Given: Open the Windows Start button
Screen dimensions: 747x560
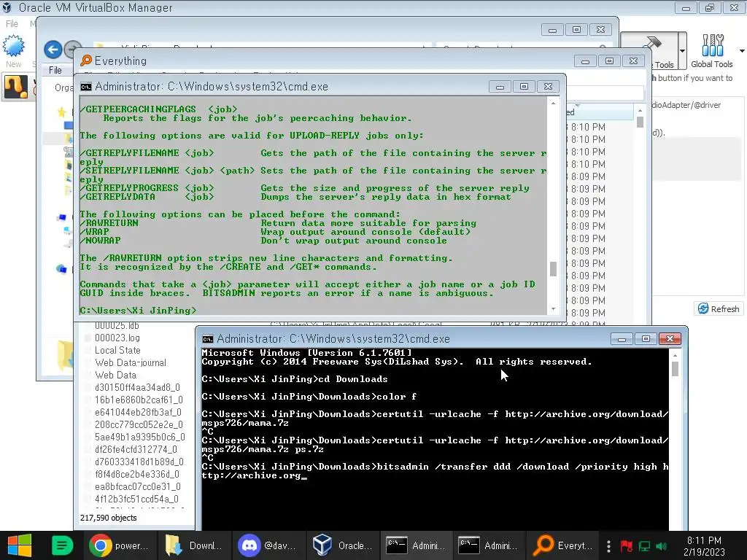Looking at the screenshot, I should [x=20, y=545].
